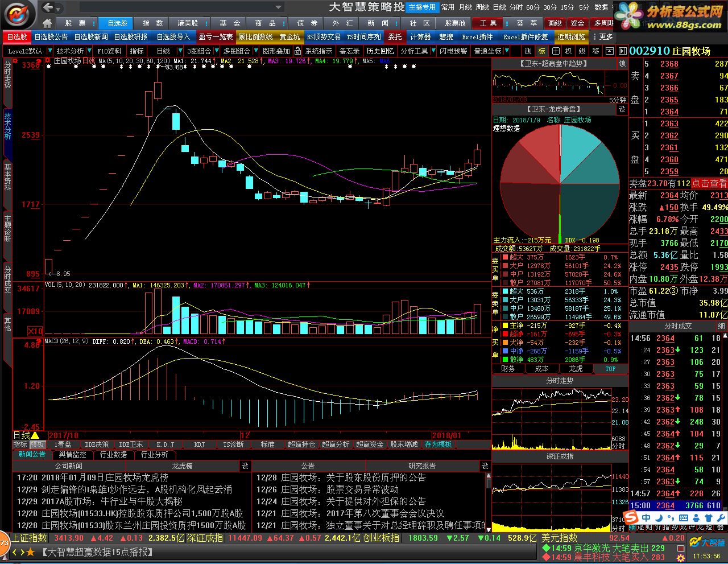Open the top address bar dropdown arrow
This screenshot has height=564, width=728.
click(278, 7)
